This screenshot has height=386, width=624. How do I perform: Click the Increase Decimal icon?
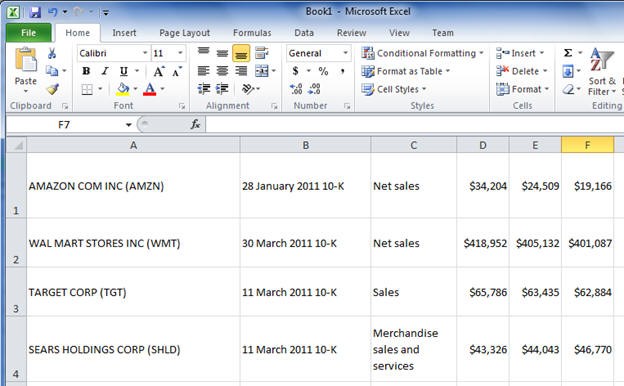[296, 89]
